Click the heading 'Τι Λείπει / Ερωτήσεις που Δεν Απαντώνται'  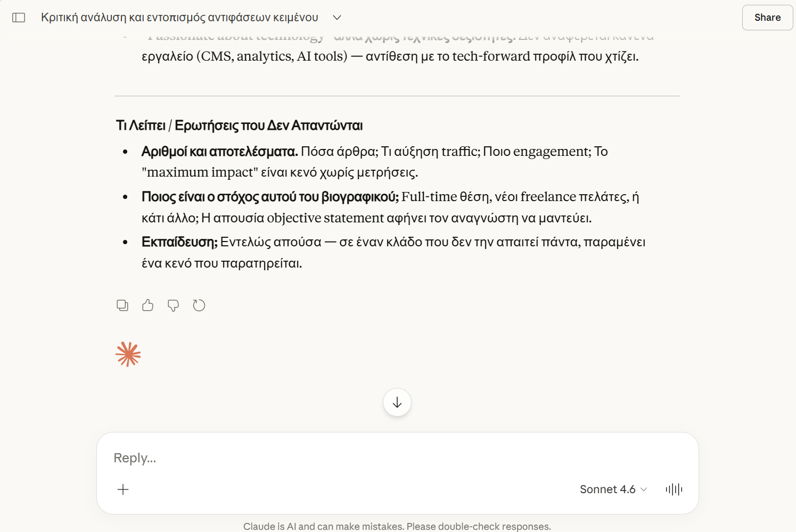(239, 126)
